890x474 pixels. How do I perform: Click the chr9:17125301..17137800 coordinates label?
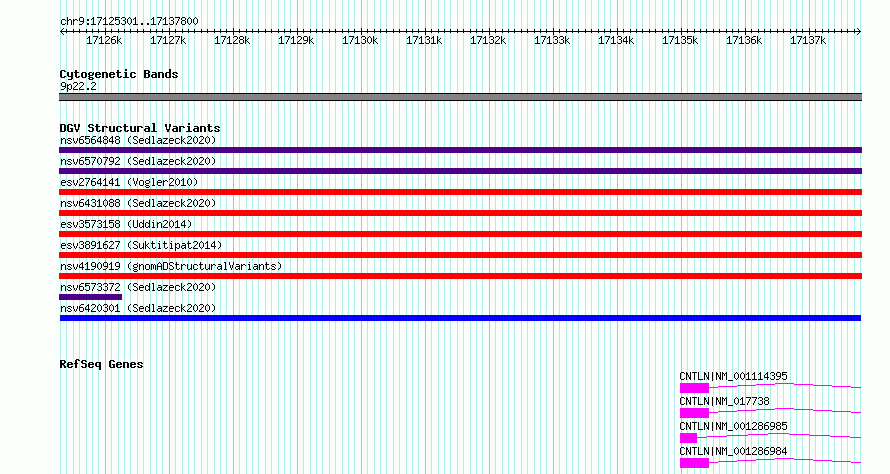[x=129, y=21]
